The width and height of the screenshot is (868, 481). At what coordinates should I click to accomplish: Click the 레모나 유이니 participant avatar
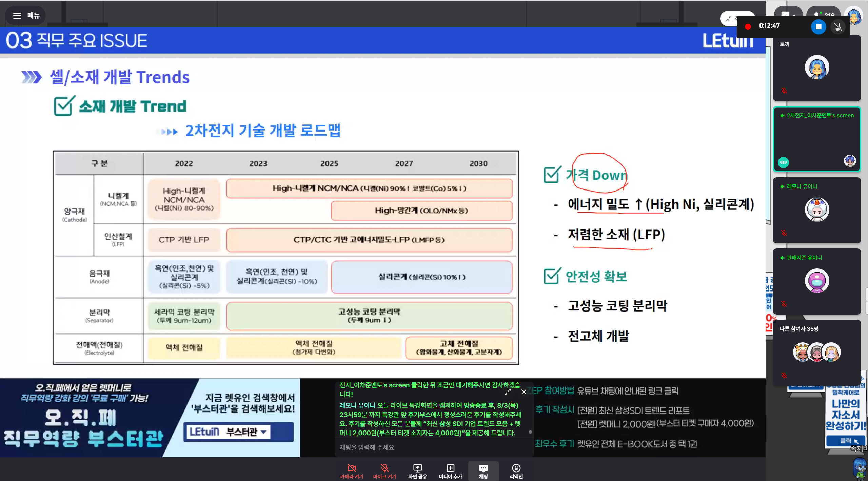817,209
